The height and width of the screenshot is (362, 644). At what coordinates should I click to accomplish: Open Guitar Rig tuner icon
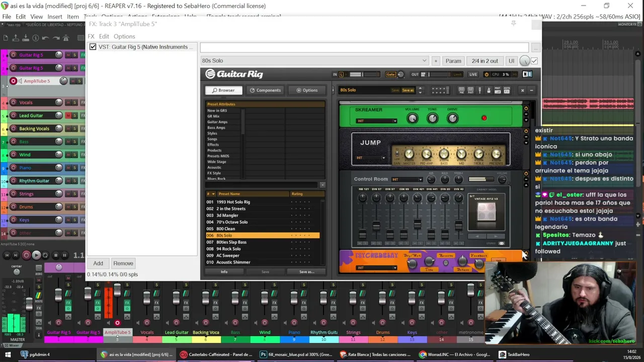(479, 90)
